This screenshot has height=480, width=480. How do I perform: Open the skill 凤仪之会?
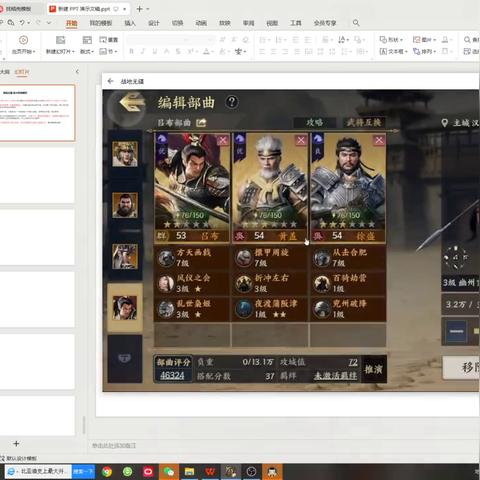point(192,283)
